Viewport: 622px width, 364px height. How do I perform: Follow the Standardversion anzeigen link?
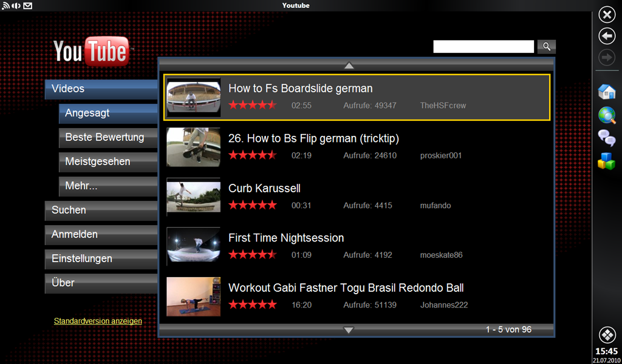(98, 321)
